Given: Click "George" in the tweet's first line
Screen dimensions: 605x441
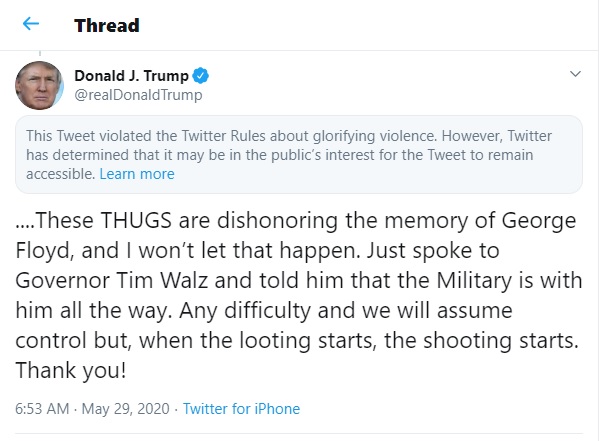Looking at the screenshot, I should tap(539, 221).
